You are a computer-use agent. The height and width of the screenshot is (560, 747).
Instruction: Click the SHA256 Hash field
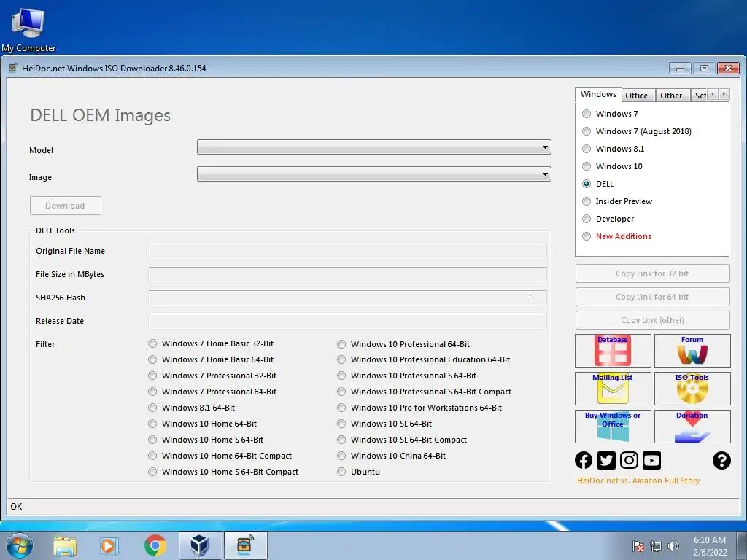click(347, 297)
